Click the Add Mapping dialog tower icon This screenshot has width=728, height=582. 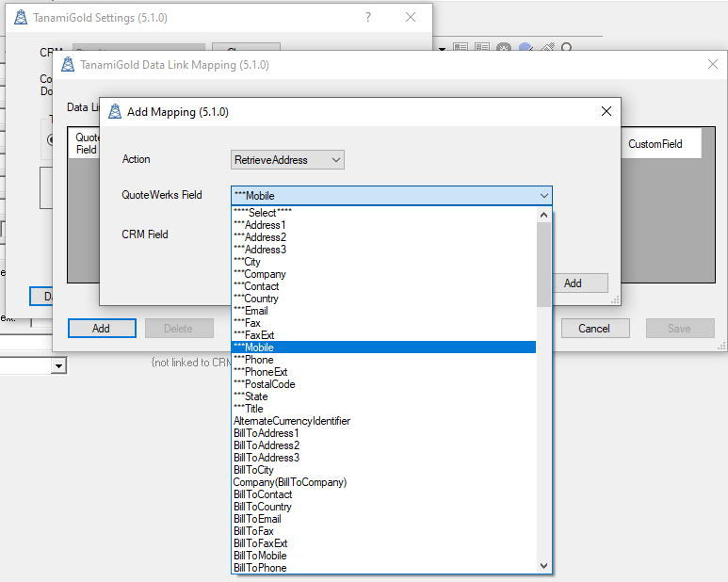point(115,112)
